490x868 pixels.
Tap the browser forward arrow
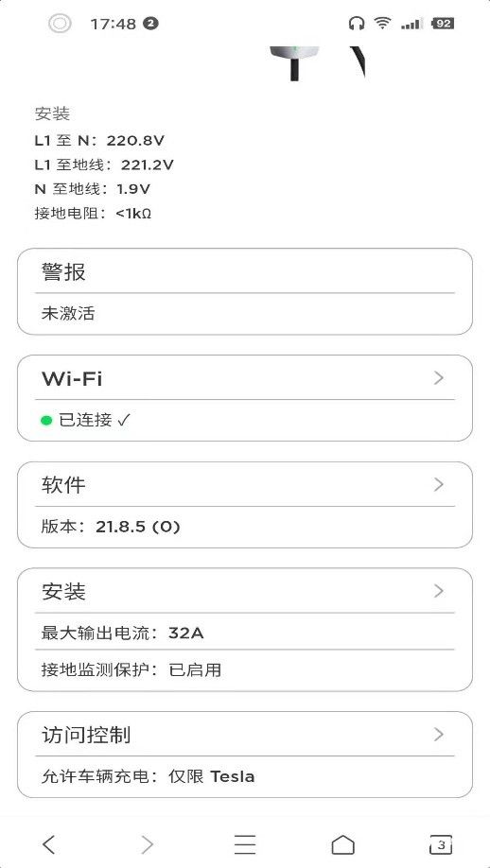point(147,844)
